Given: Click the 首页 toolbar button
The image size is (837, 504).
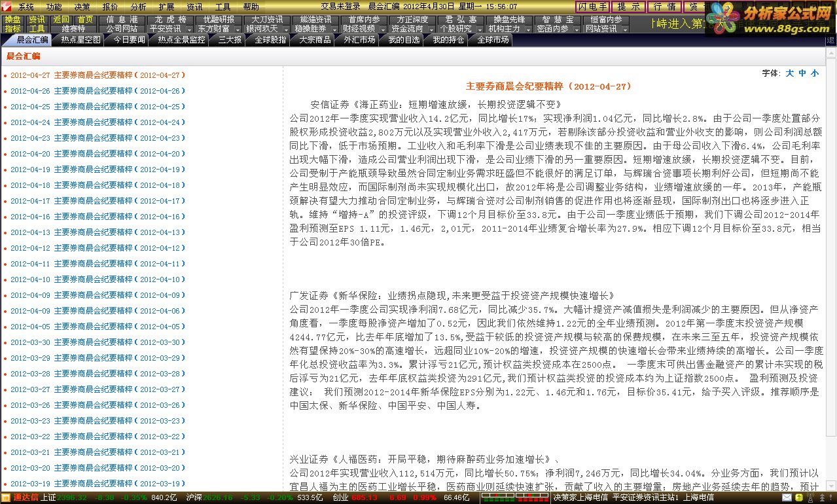Looking at the screenshot, I should coord(85,20).
